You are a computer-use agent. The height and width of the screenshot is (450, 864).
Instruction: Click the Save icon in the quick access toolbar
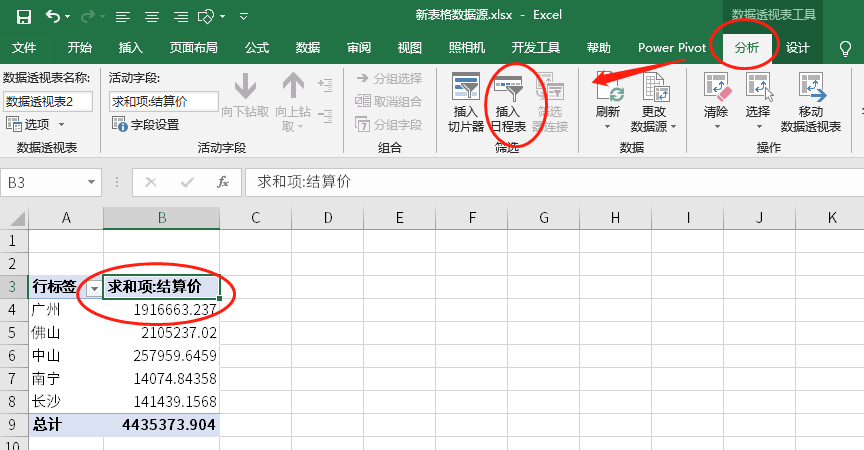coord(24,17)
